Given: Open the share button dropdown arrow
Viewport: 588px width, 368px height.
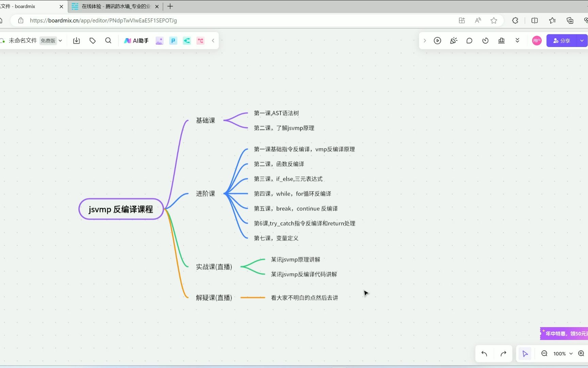Looking at the screenshot, I should coord(582,41).
